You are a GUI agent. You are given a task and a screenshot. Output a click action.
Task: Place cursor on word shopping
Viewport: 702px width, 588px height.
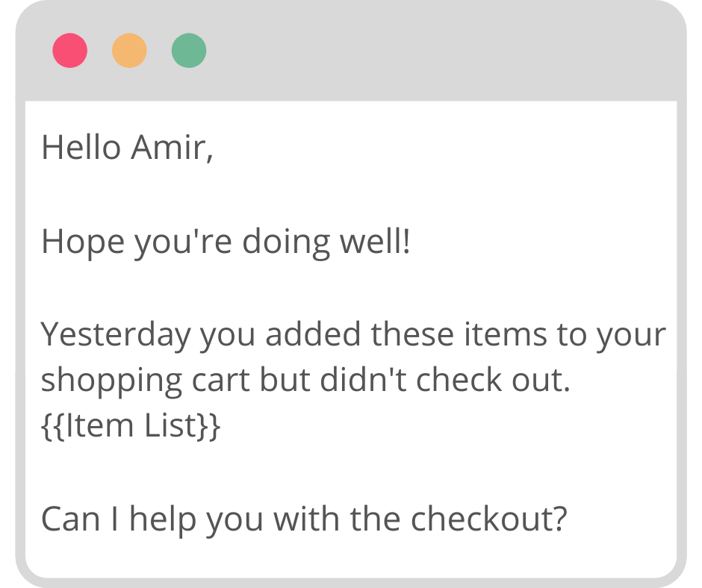[x=111, y=381]
